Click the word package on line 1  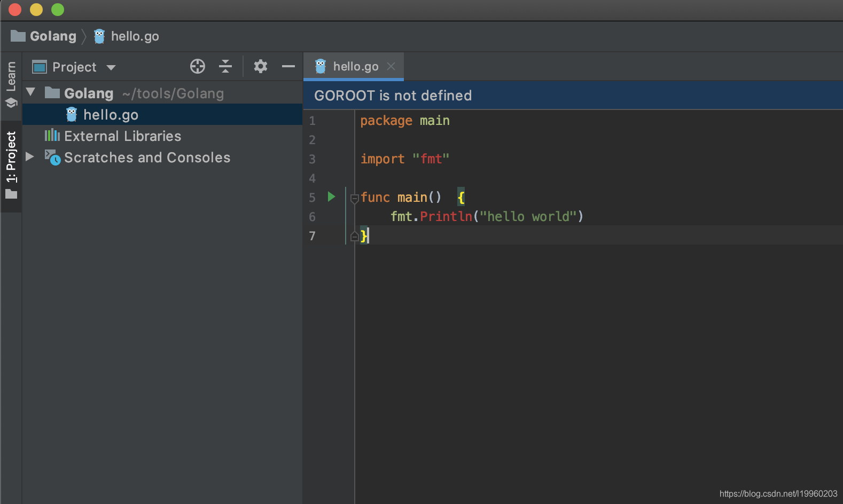pos(386,121)
